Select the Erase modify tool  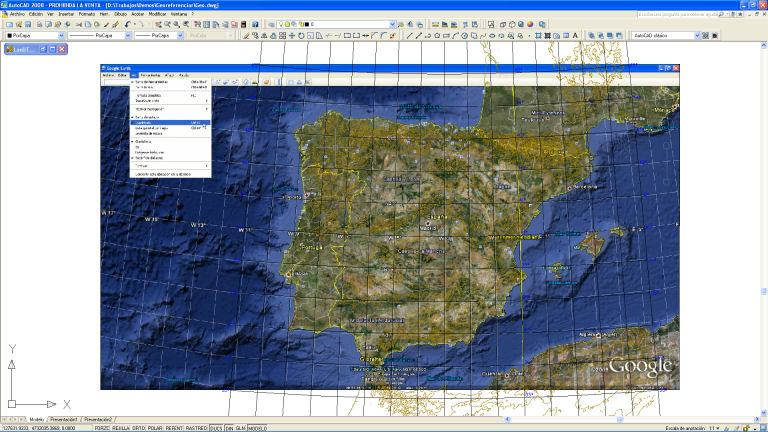point(246,36)
